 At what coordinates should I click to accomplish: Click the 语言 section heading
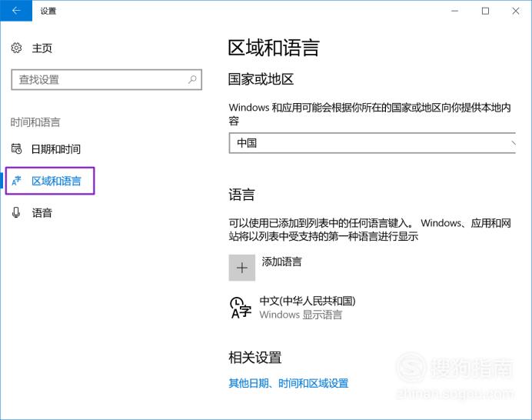coord(241,195)
